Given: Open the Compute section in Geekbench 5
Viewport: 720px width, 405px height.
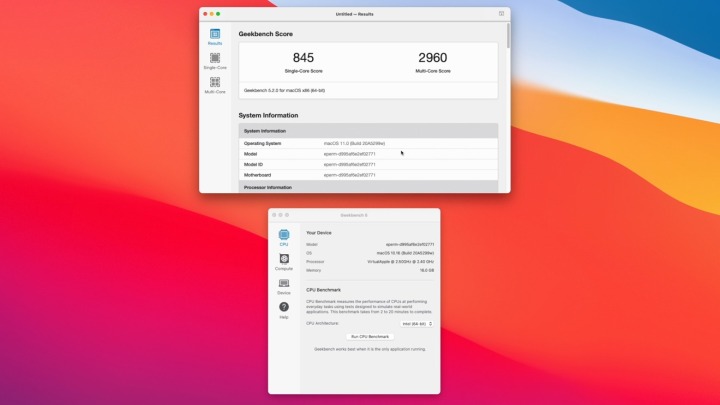Looking at the screenshot, I should 284,262.
